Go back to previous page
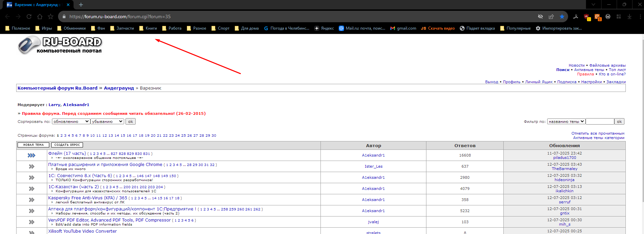Screen dimensions: 644x234 coord(7,16)
